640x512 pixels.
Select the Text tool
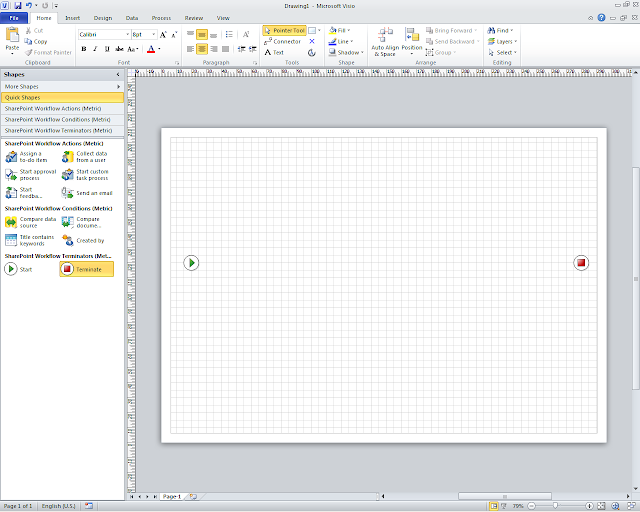274,52
